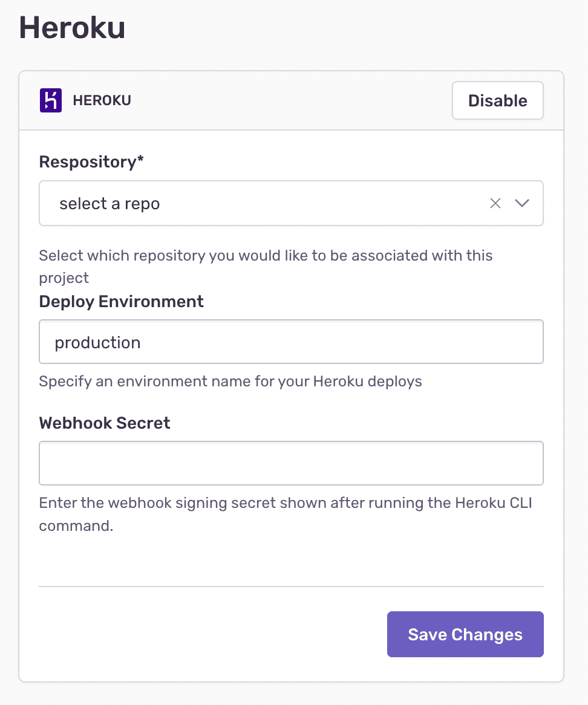Click the Heroku page title

click(71, 27)
